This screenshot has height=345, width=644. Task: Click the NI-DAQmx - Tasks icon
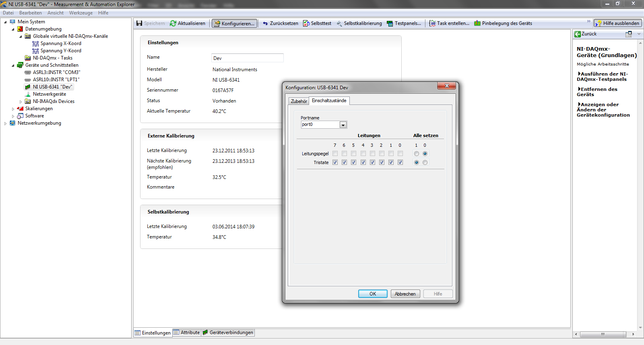tap(28, 58)
